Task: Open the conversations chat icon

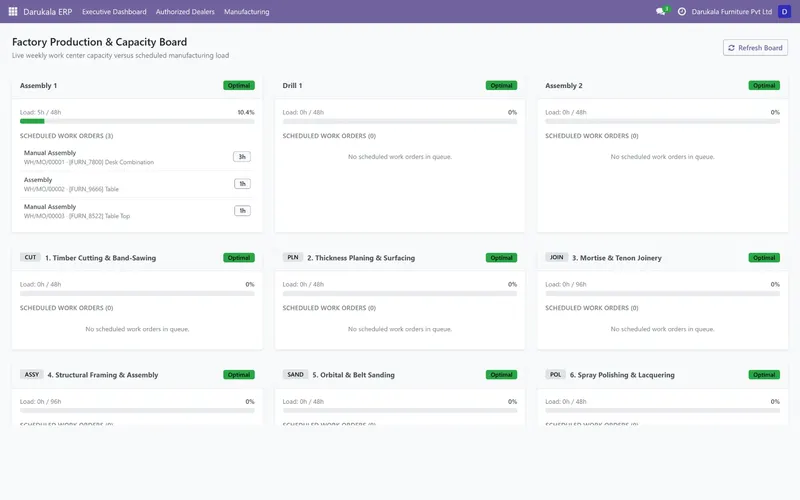Action: coord(661,11)
